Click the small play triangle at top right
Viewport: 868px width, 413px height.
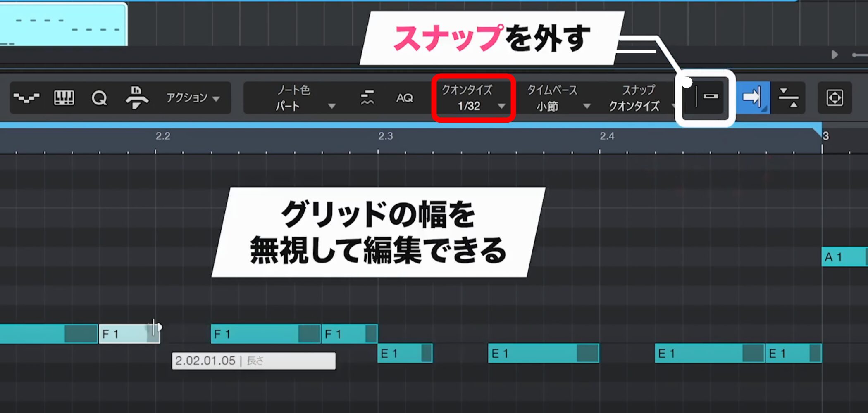click(835, 55)
